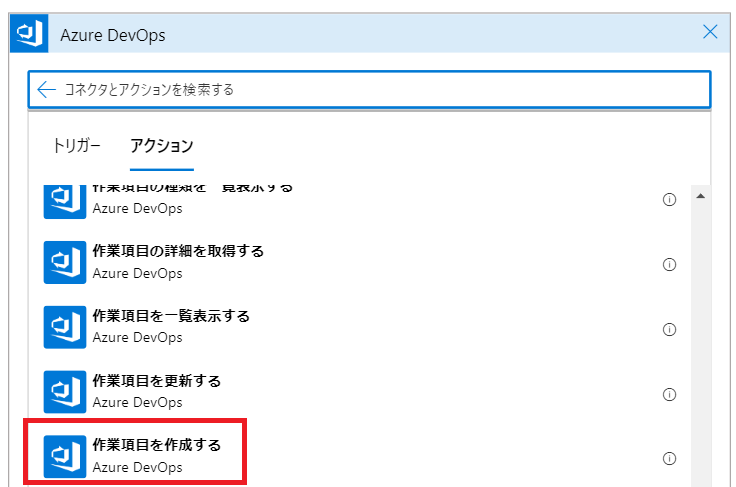Click Azure DevOps subtitle under 作業項目を一覧表示する
Viewport: 736px width, 487px height.
click(137, 337)
